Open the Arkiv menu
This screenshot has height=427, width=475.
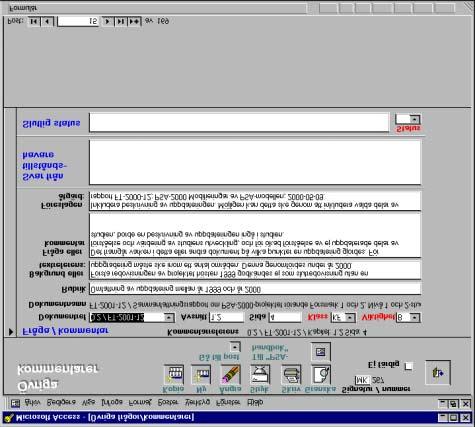32,402
